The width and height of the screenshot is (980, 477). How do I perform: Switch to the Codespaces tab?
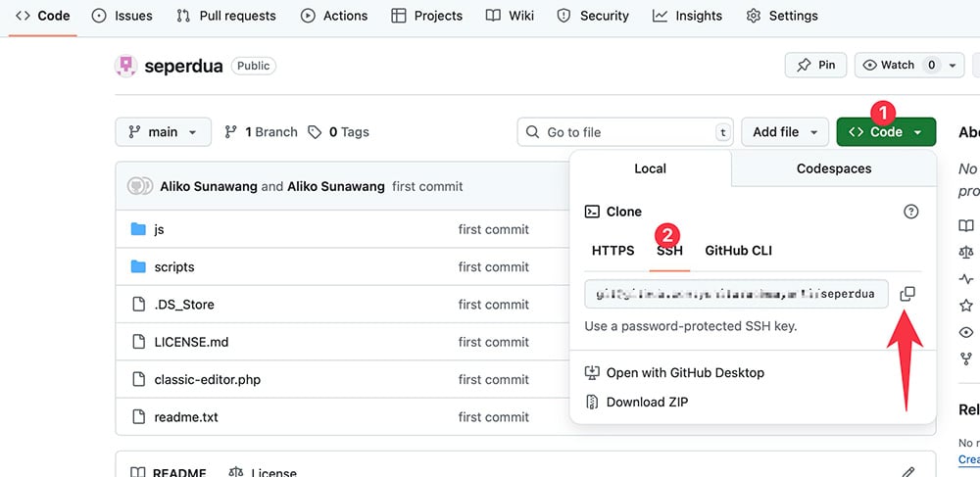834,168
